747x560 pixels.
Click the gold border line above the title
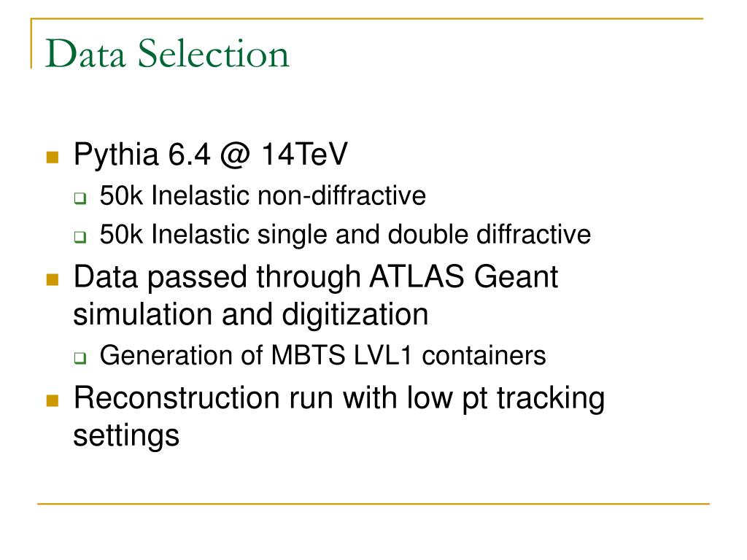coord(367,19)
